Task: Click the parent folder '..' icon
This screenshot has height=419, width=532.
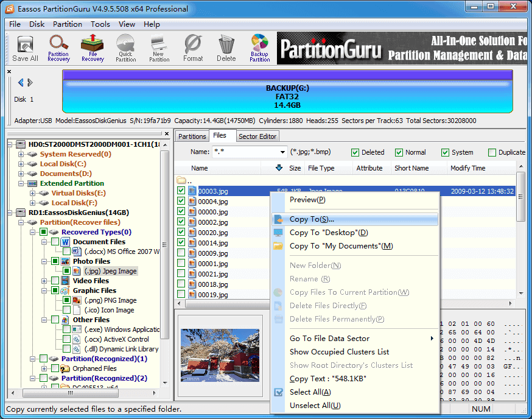Action: 181,180
